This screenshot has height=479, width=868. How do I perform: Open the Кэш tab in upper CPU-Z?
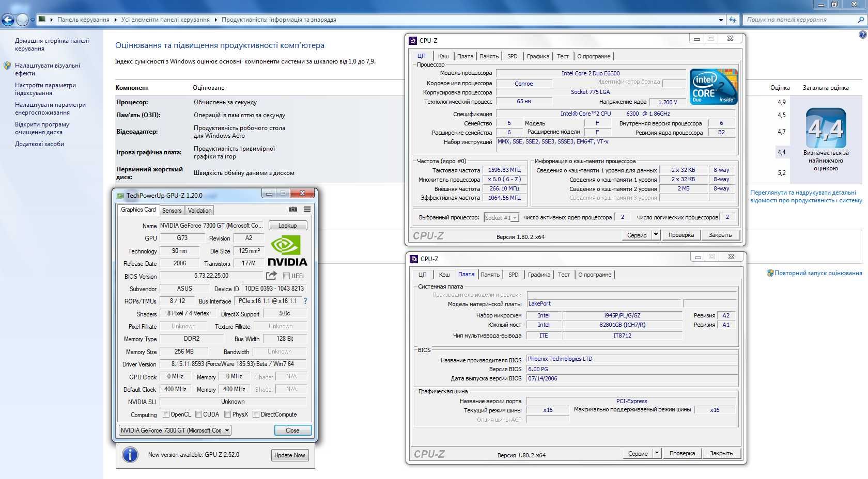pos(443,56)
